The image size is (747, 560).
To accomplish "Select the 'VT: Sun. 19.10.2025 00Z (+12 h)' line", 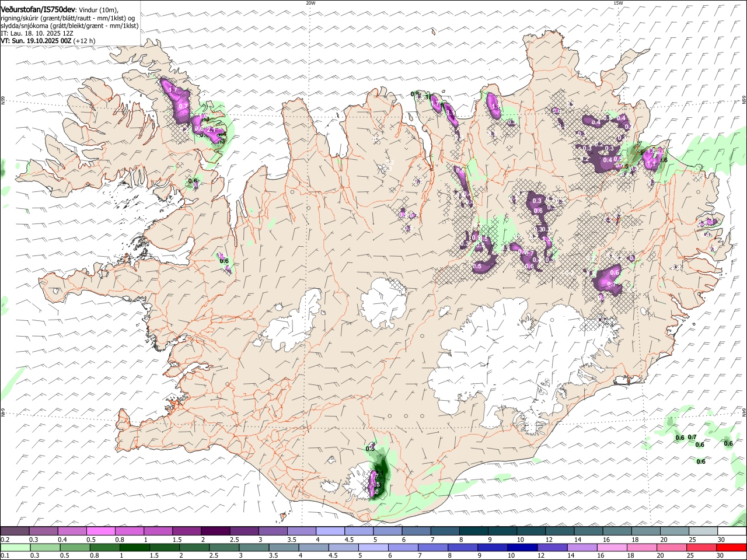I will tap(48, 41).
